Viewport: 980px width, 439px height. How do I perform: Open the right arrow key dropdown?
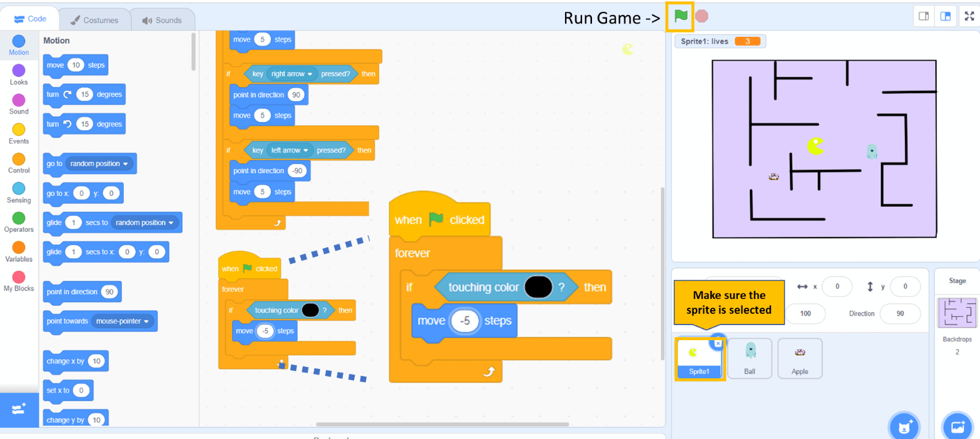(292, 74)
